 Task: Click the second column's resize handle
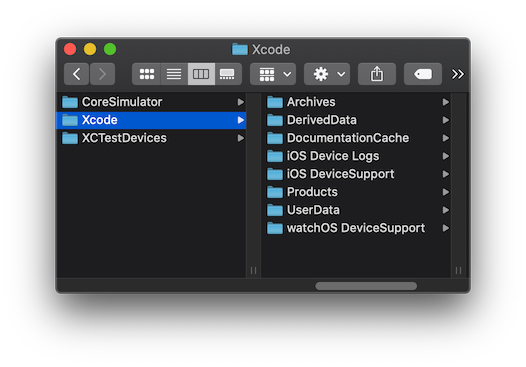pos(459,270)
